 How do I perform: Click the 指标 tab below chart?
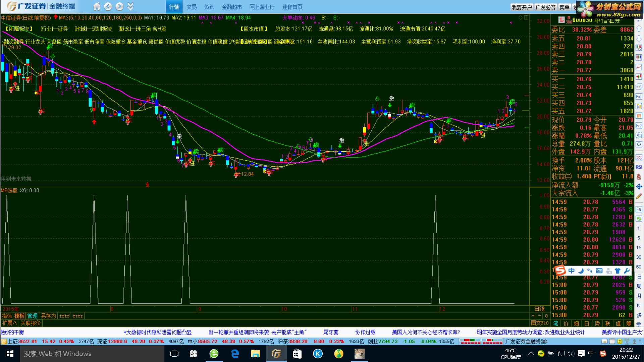[x=7, y=316]
